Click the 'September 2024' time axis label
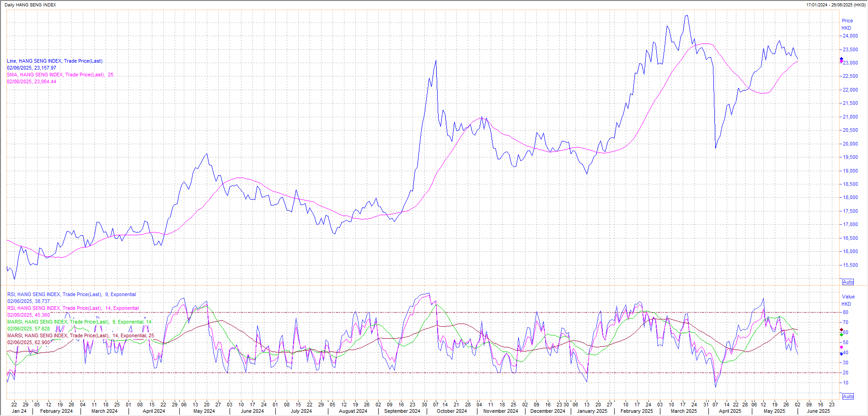The height and width of the screenshot is (416, 868). tap(402, 411)
